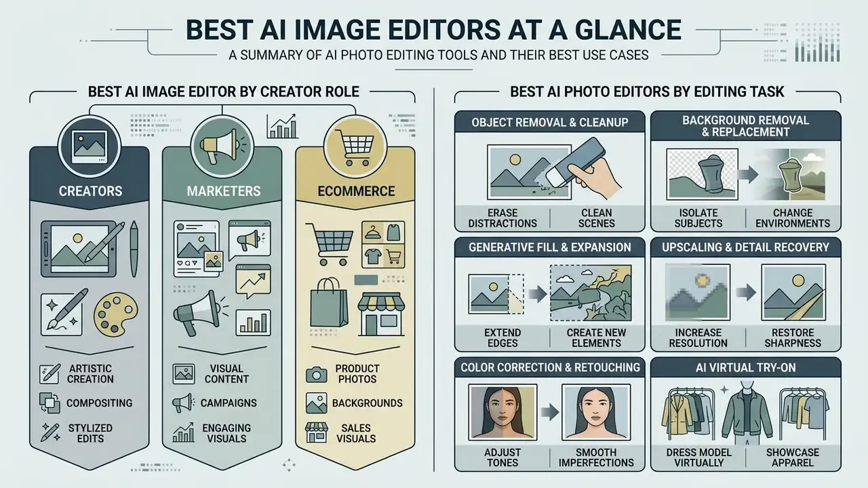Viewport: 868px width, 488px height.
Task: Select the Background Removal & Replacement header
Action: tap(746, 125)
